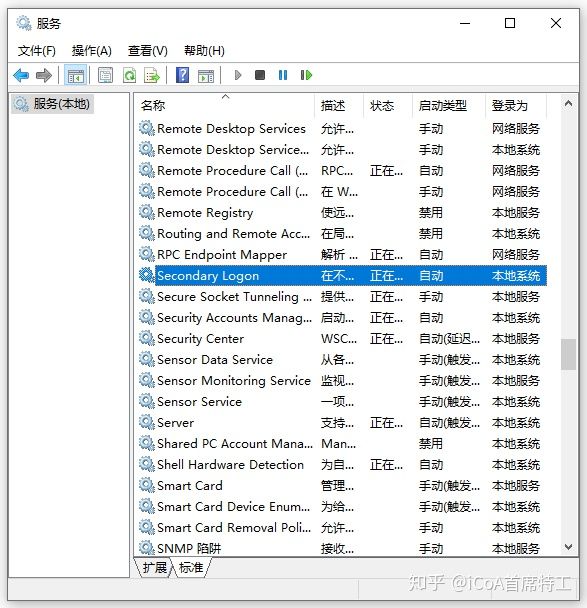
Task: Sort by the 名称 column header
Action: (x=226, y=105)
